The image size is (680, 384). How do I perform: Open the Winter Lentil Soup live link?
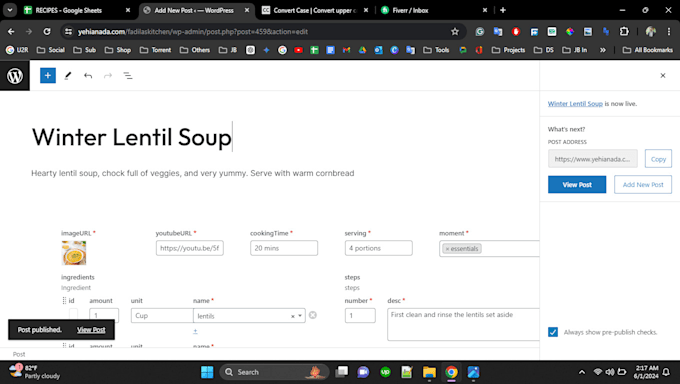click(x=575, y=104)
